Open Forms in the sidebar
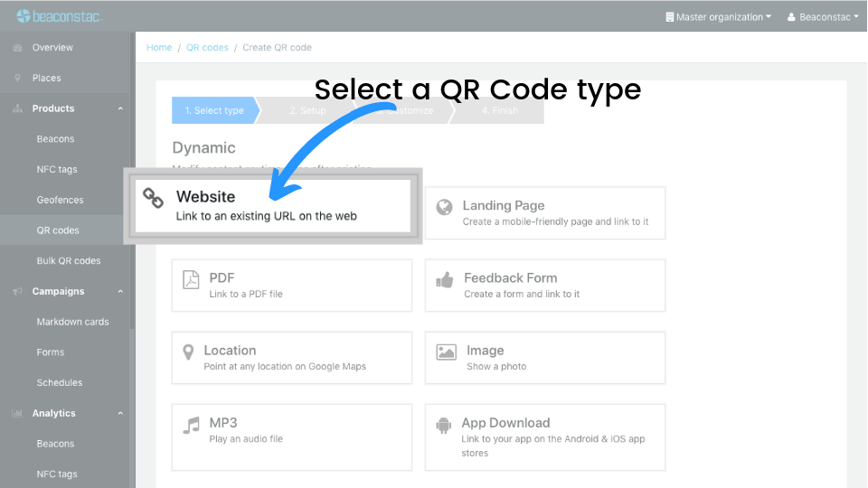 pyautogui.click(x=51, y=352)
